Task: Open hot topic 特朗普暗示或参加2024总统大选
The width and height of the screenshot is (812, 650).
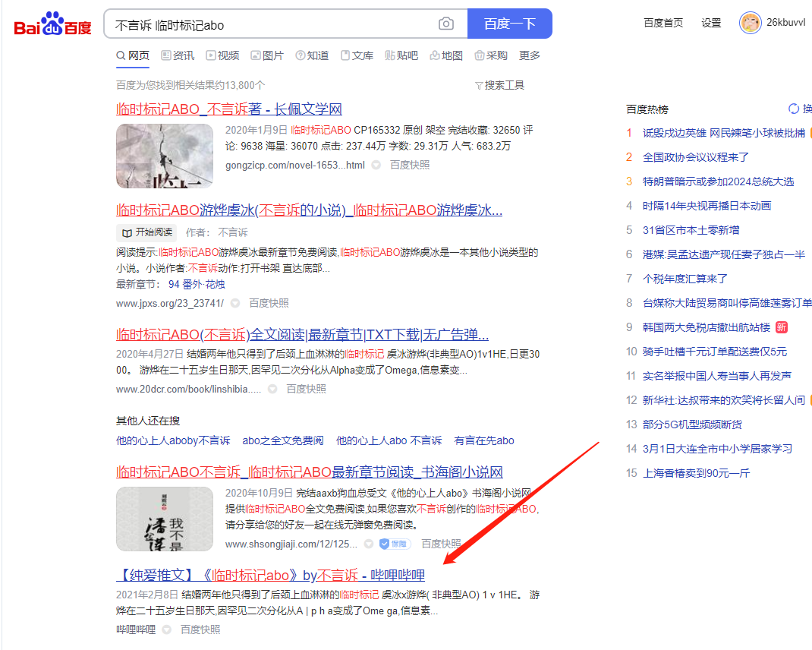Action: (x=718, y=181)
